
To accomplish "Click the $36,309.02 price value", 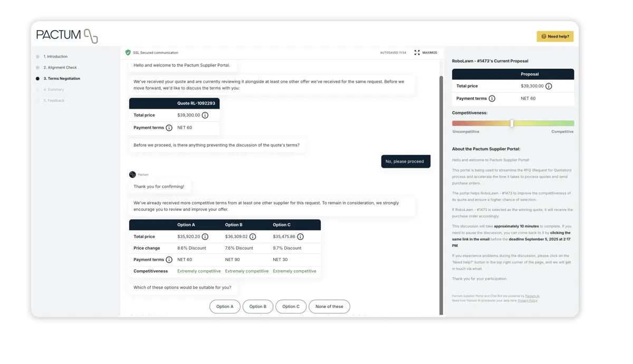I will point(236,237).
